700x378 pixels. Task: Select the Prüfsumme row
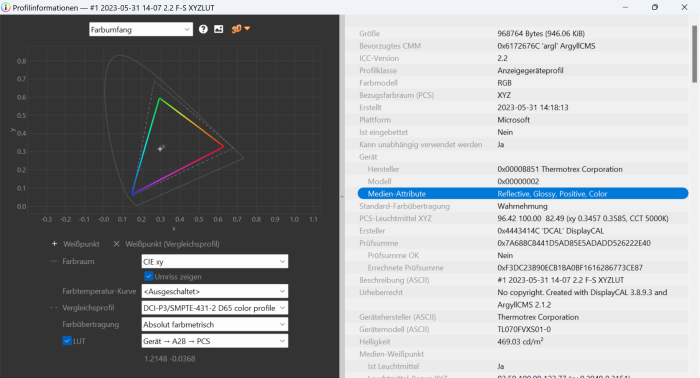(523, 243)
